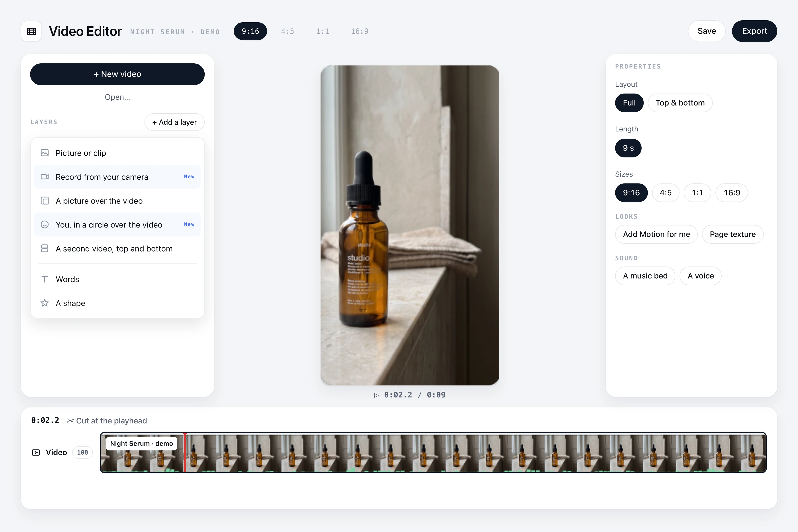This screenshot has height=532, width=798.
Task: Click the image icon beside Picture or clip
Action: [45, 153]
